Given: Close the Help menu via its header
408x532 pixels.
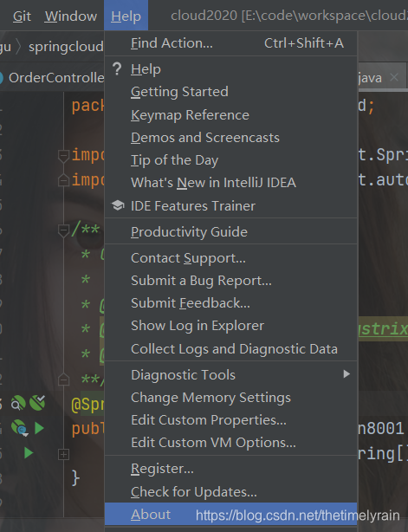Looking at the screenshot, I should point(126,16).
